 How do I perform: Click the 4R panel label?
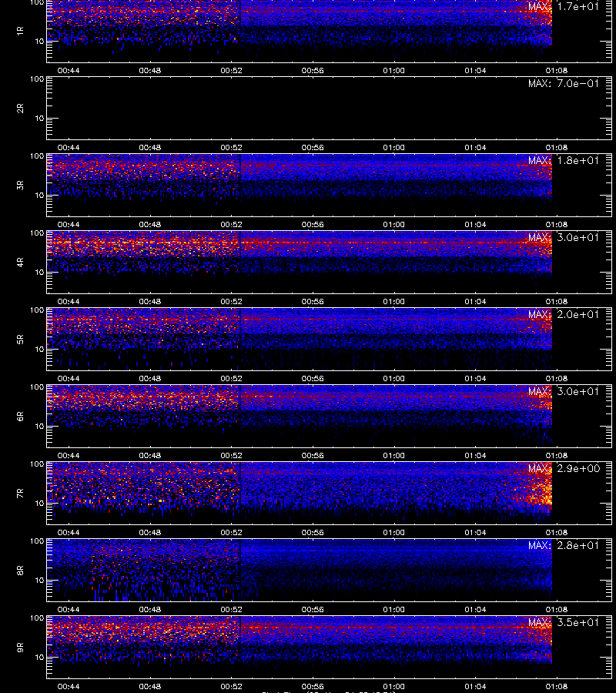tap(20, 262)
